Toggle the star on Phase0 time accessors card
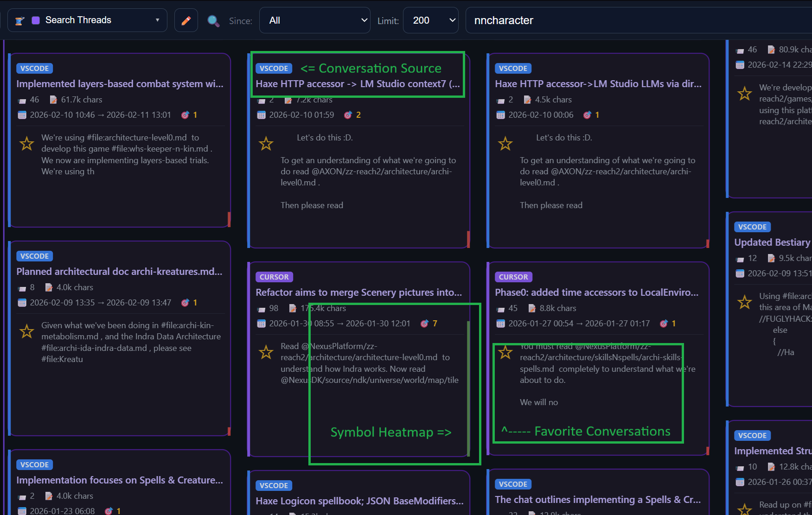This screenshot has width=812, height=515. [x=505, y=352]
